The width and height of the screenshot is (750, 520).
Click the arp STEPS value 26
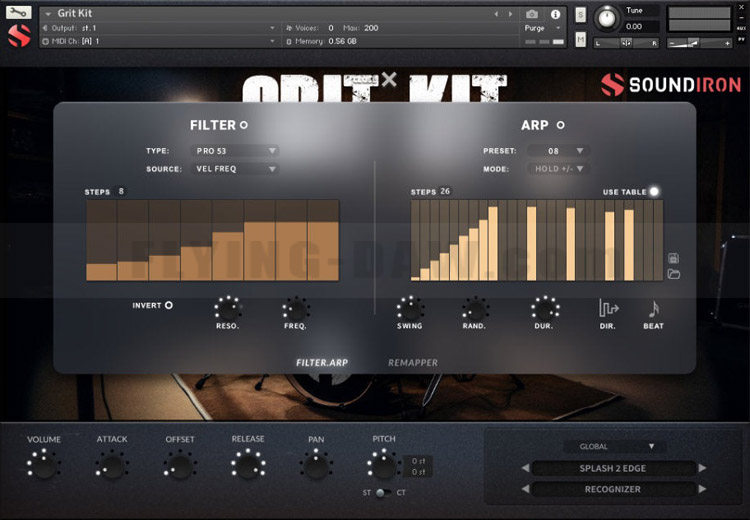(445, 191)
